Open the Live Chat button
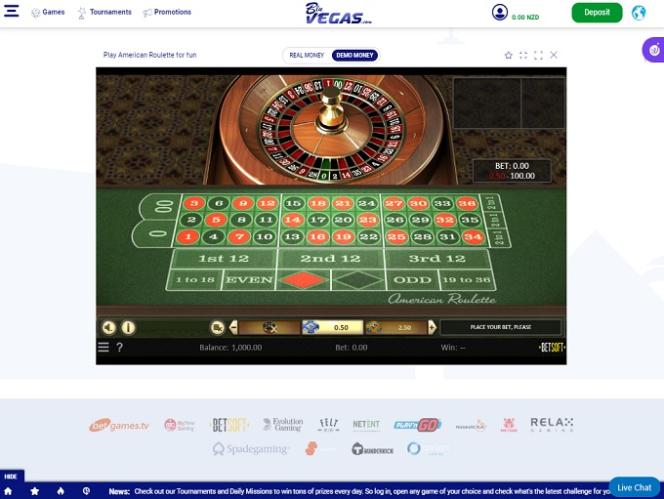Viewport: 664px width, 499px height. coord(634,488)
